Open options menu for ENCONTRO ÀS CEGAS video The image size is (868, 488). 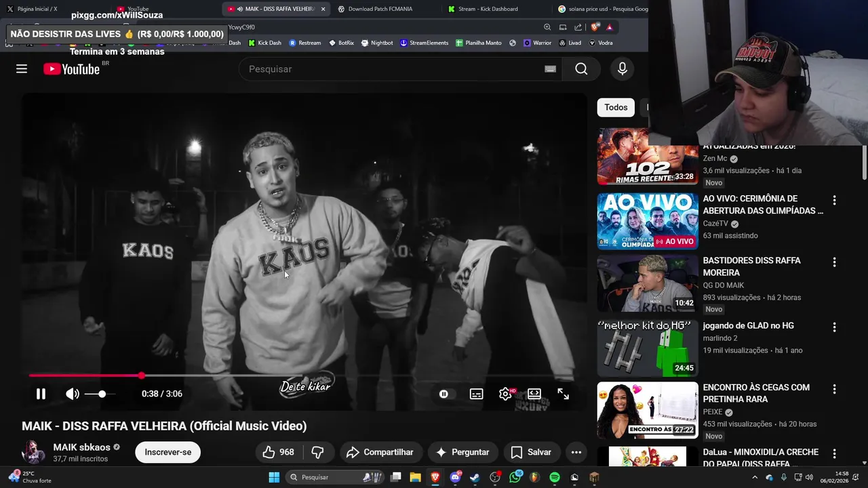[x=834, y=389]
